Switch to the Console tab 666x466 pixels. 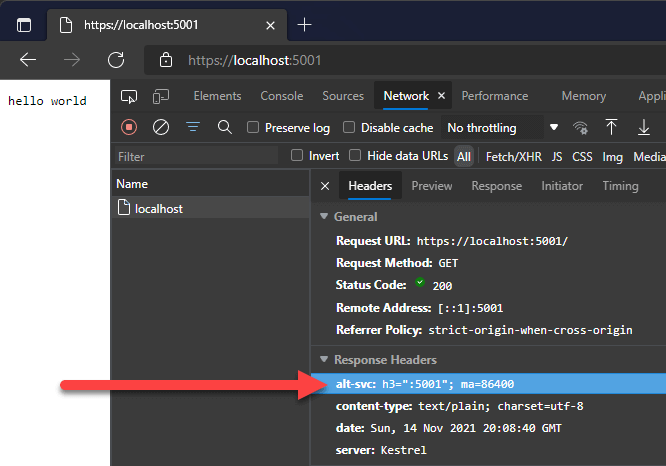tap(281, 96)
